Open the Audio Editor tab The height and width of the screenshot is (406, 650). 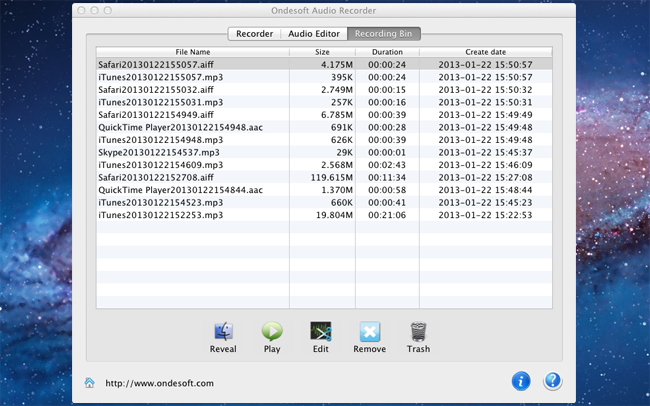(x=314, y=34)
